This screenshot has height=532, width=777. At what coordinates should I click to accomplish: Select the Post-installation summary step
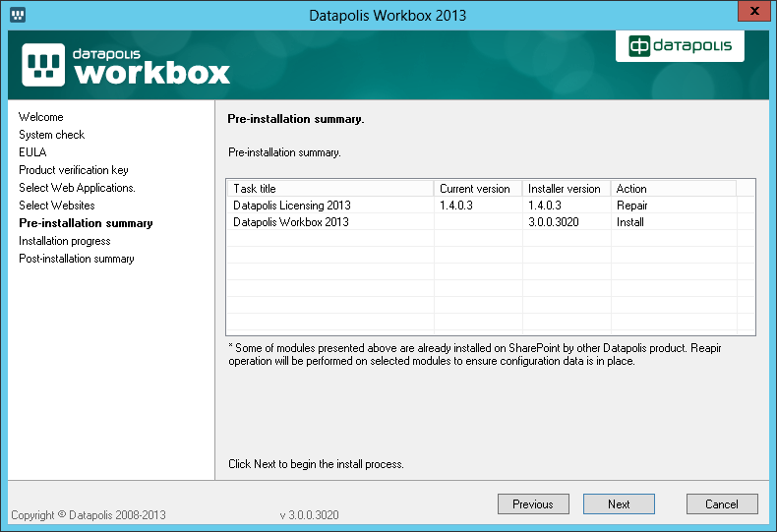tap(77, 259)
